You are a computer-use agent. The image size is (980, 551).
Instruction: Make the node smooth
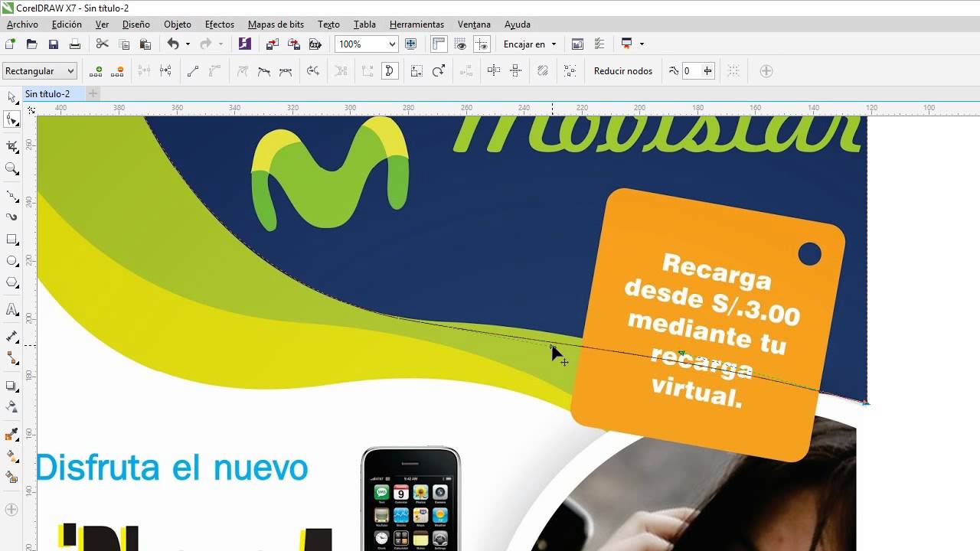tap(264, 71)
